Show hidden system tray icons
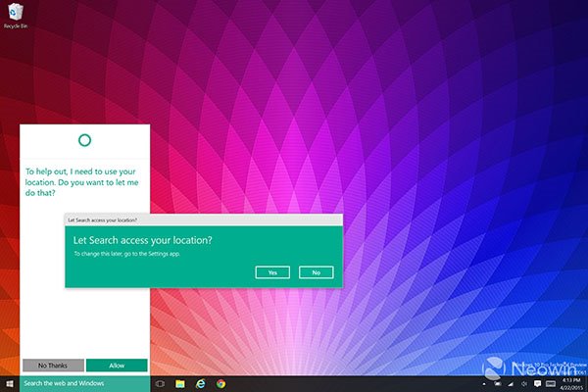Viewport: 588px width, 392px height. 484,384
